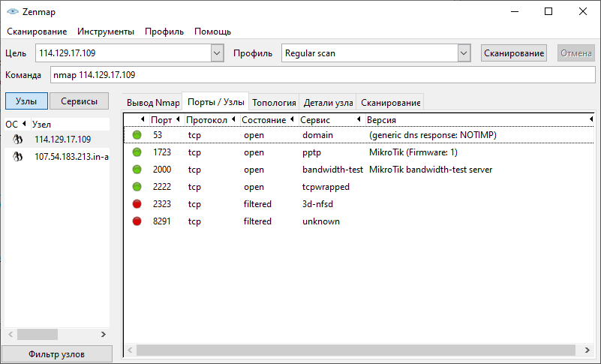
Task: Open the Профиль menu
Action: [x=164, y=32]
